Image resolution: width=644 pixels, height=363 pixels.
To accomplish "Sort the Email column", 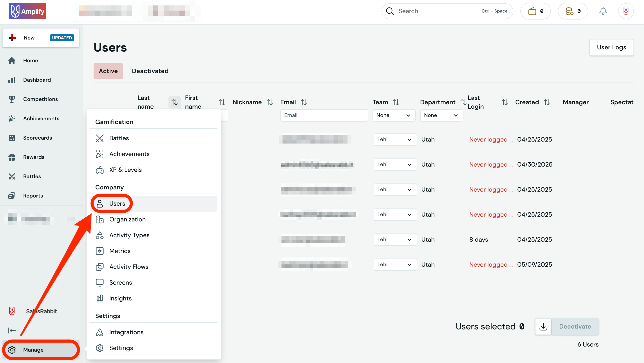I will click(x=304, y=102).
